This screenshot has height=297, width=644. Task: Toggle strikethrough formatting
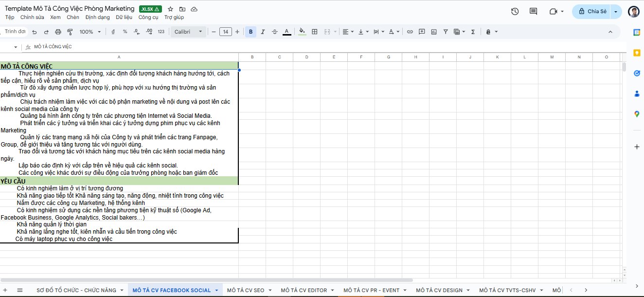point(275,32)
